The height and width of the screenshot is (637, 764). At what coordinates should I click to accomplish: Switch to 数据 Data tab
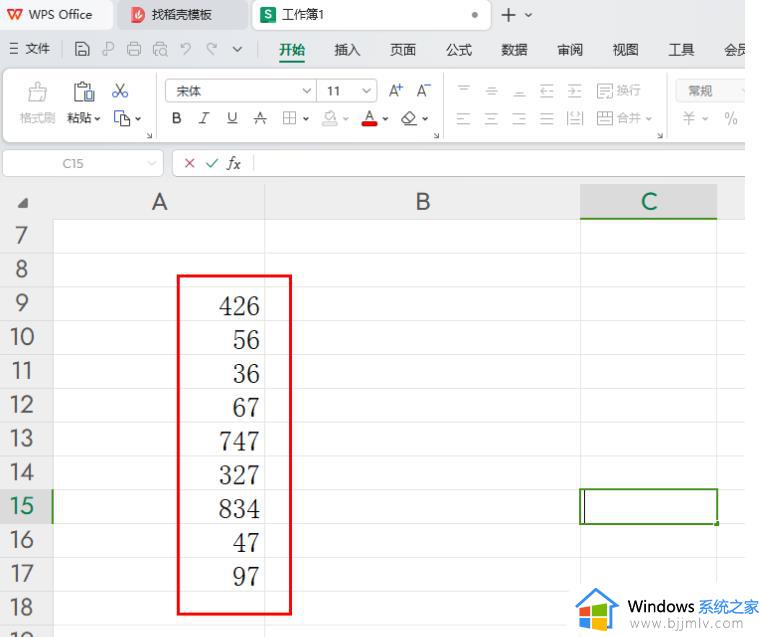515,50
